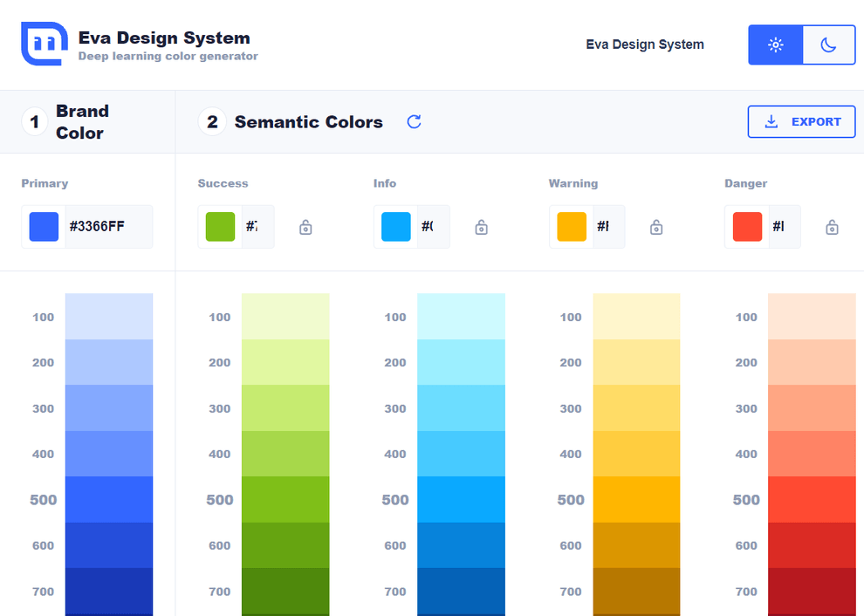Select shade 100 in the Warning column

click(x=636, y=317)
